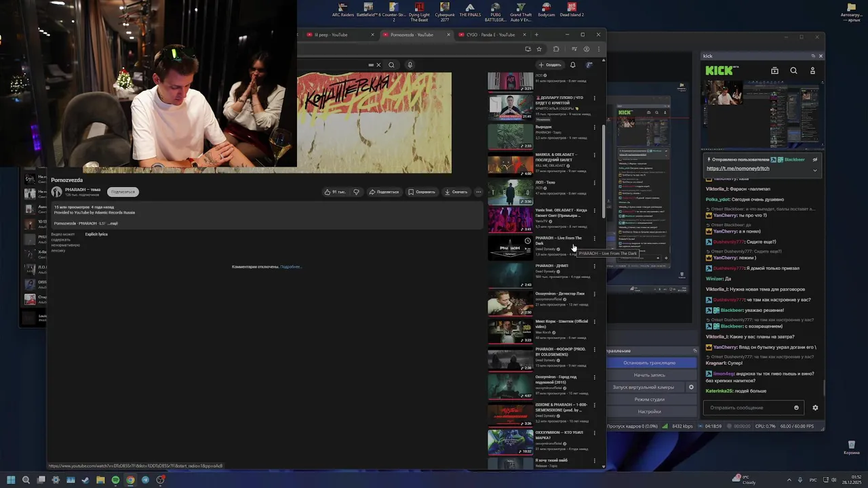This screenshot has width=868, height=488.
Task: Click YouTube search magnifier button
Action: click(391, 65)
